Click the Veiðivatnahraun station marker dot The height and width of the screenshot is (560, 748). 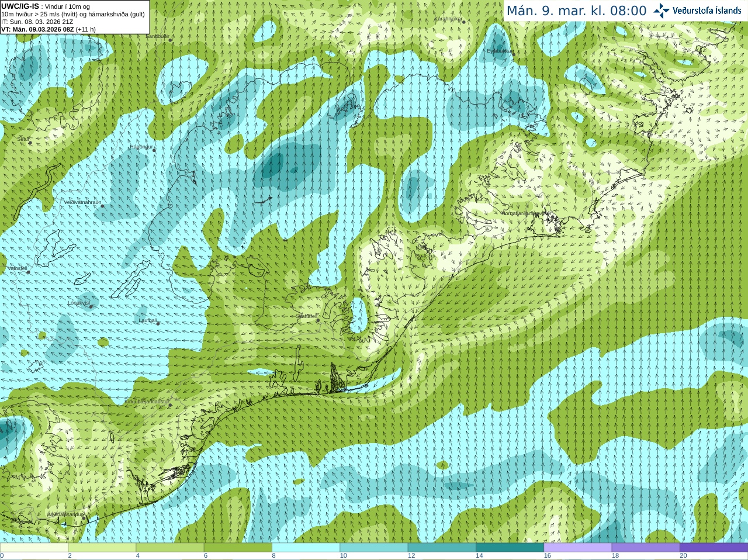point(102,206)
